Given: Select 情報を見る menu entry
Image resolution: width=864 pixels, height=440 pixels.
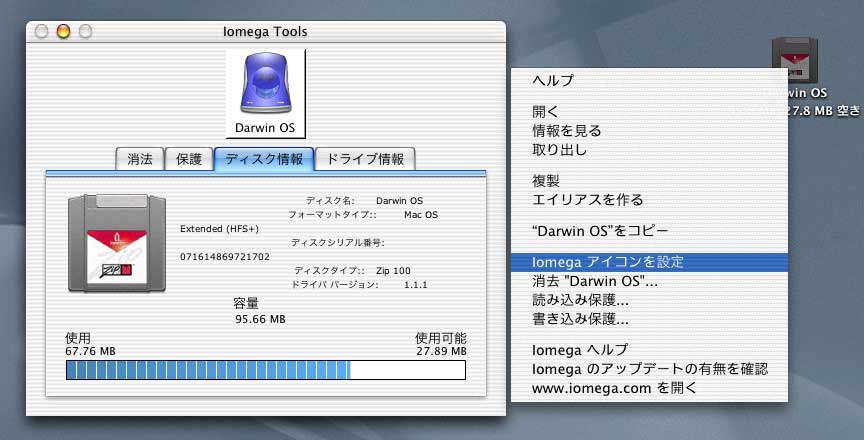Looking at the screenshot, I should pyautogui.click(x=649, y=131).
